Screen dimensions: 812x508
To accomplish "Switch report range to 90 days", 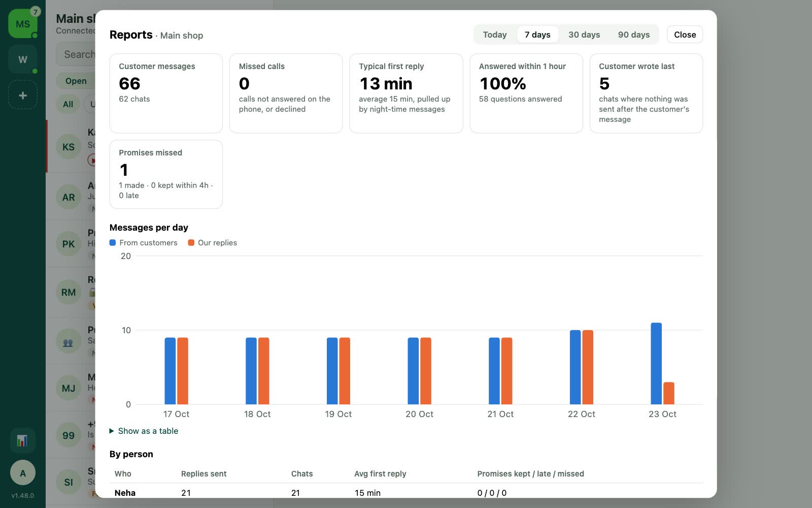I will point(634,35).
